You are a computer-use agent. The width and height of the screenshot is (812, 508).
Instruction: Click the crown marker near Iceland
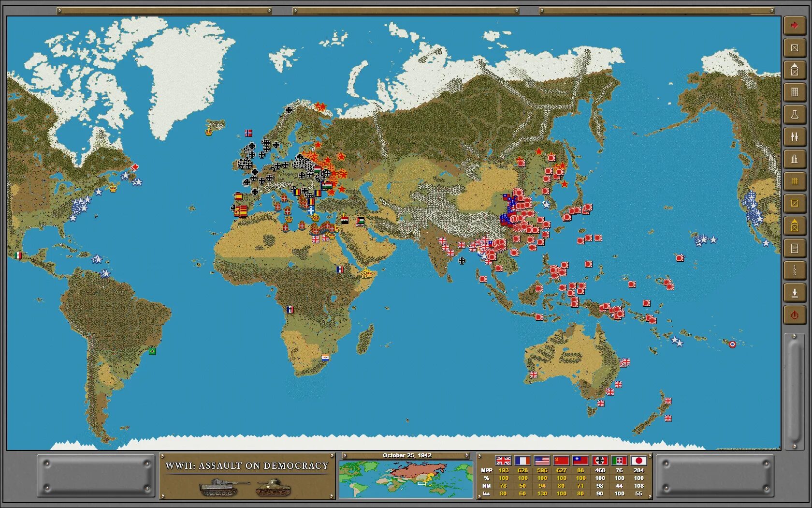click(209, 131)
